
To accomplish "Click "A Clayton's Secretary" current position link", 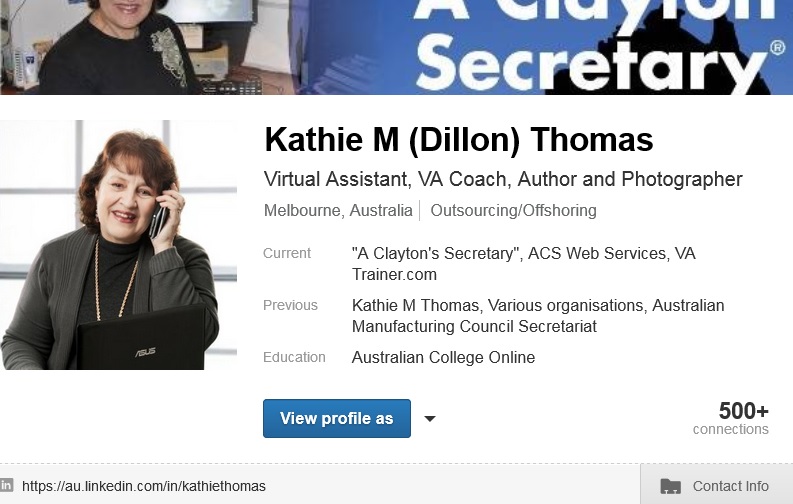I will (437, 253).
